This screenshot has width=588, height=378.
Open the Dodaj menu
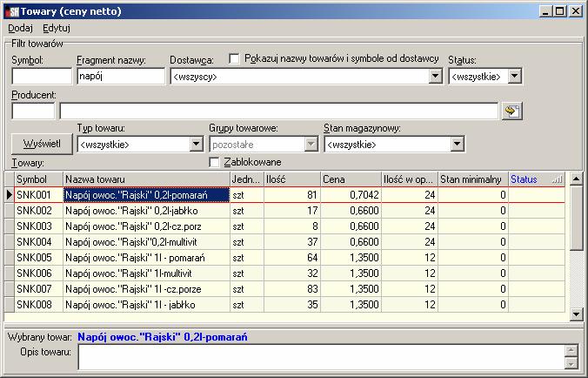(x=20, y=28)
